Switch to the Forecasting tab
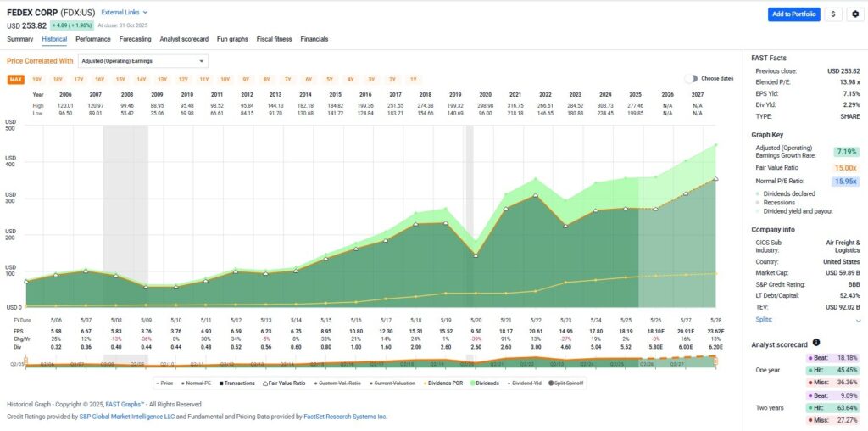Image resolution: width=868 pixels, height=431 pixels. pyautogui.click(x=135, y=39)
